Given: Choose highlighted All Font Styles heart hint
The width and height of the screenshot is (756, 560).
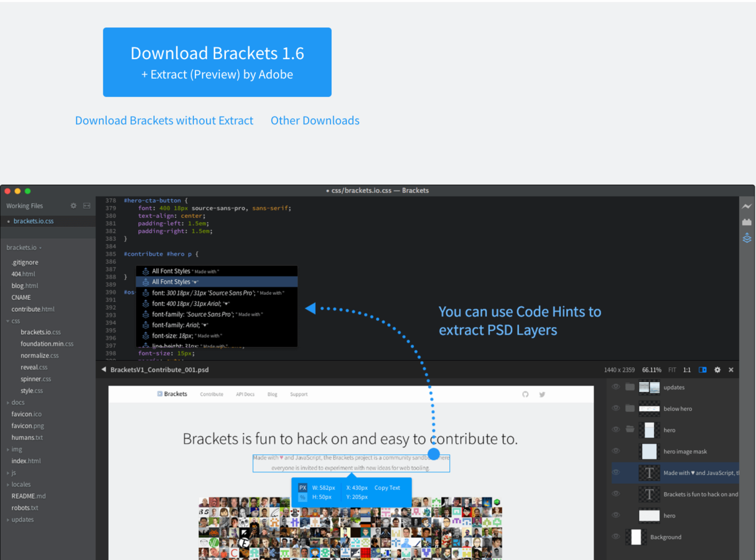Looking at the screenshot, I should click(217, 282).
